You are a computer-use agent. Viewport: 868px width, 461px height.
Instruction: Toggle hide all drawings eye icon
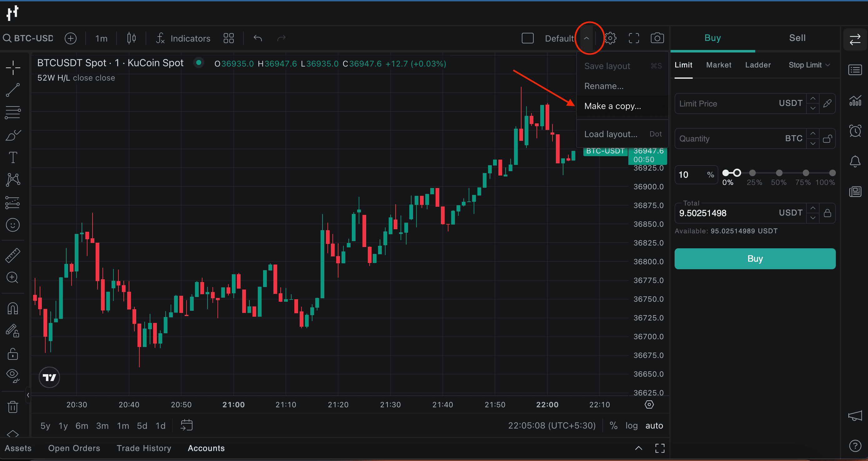pos(13,375)
